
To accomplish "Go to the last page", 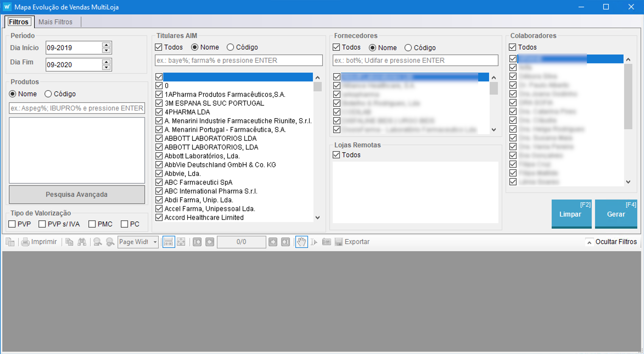I will pyautogui.click(x=285, y=242).
